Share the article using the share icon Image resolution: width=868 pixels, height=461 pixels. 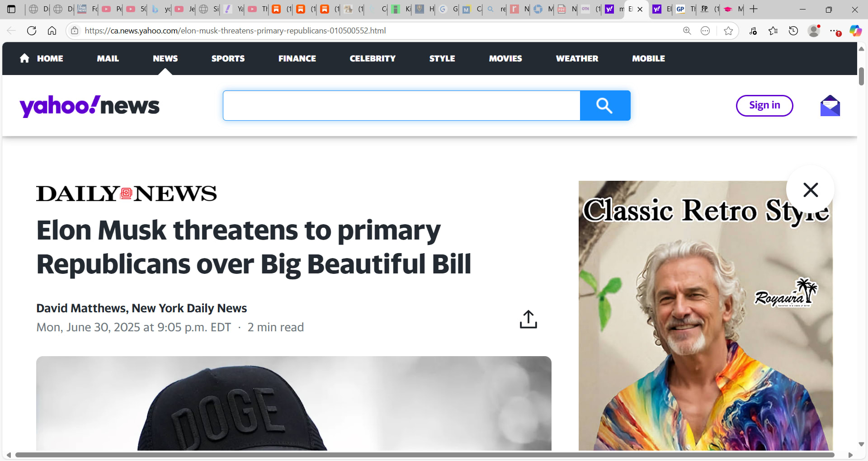point(528,319)
